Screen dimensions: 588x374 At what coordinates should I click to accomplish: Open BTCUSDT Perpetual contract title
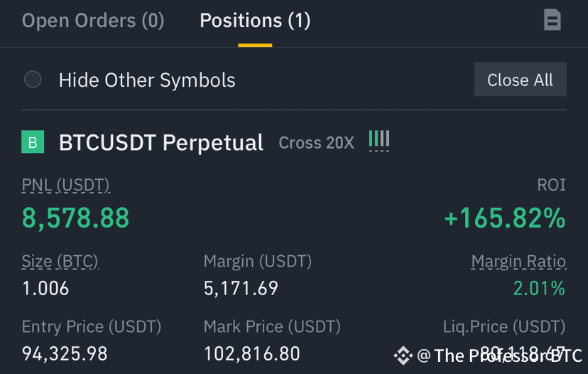pyautogui.click(x=161, y=143)
